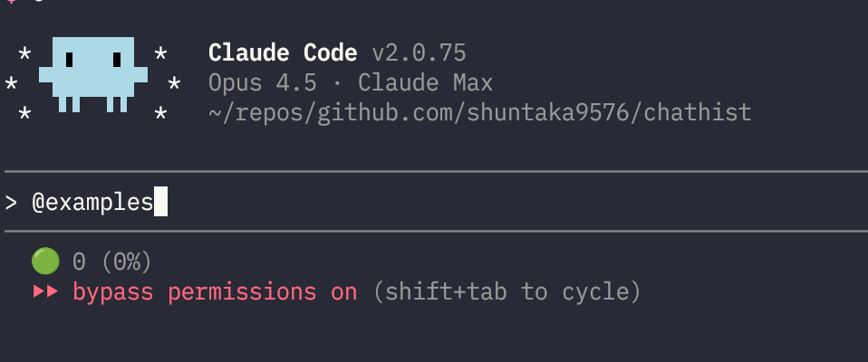The height and width of the screenshot is (362, 868).
Task: Click the "(shift+tab to cycle)" hint
Action: coord(507,292)
